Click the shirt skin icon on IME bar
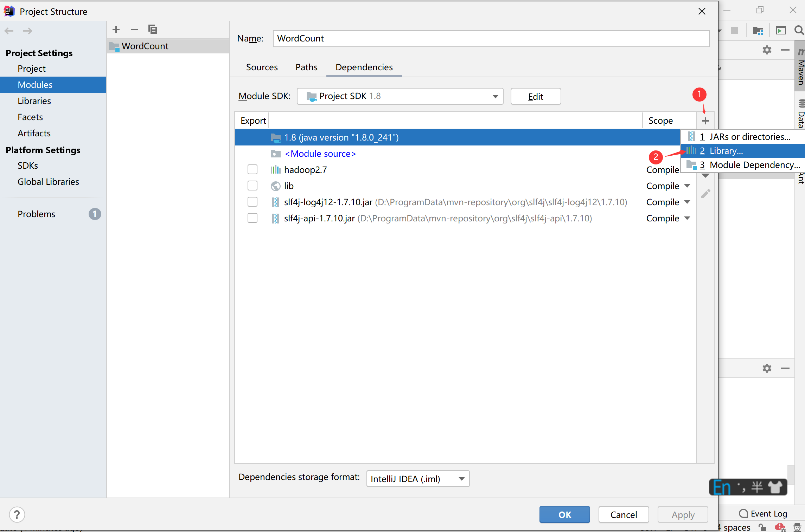This screenshot has height=532, width=805. coord(775,487)
